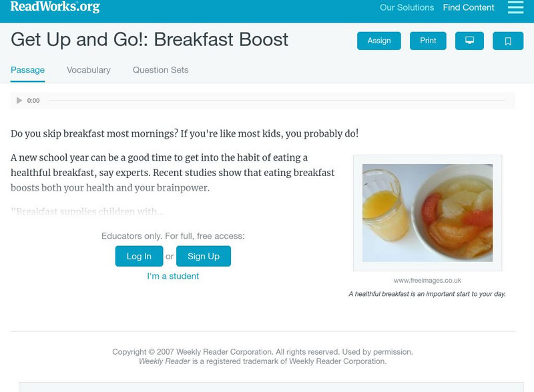534x392 pixels.
Task: Select the Passage tab
Action: point(27,70)
